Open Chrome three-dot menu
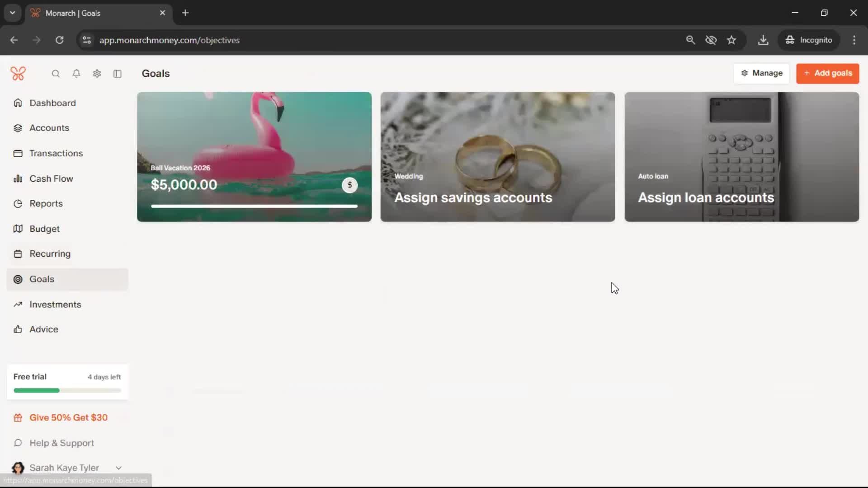 [854, 40]
